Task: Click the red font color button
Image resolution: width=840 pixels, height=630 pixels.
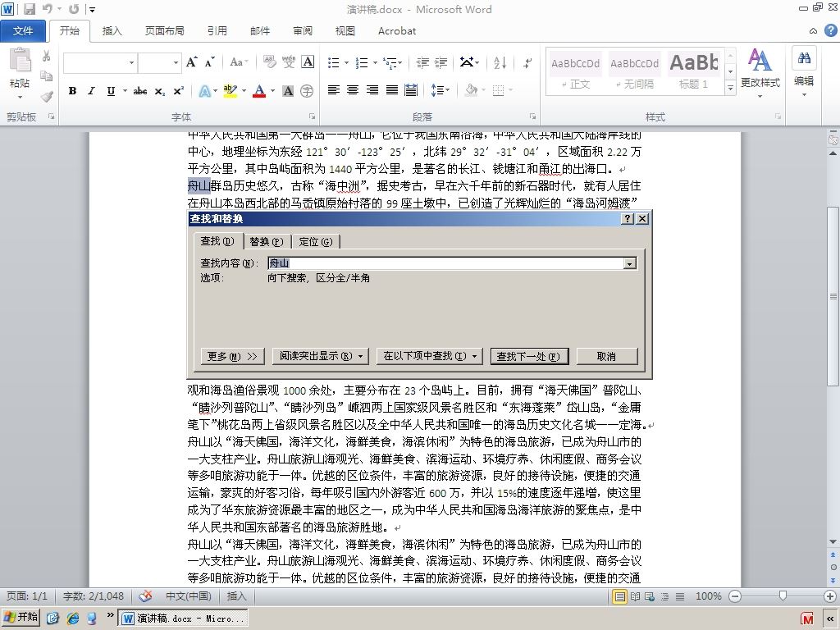Action: tap(260, 91)
